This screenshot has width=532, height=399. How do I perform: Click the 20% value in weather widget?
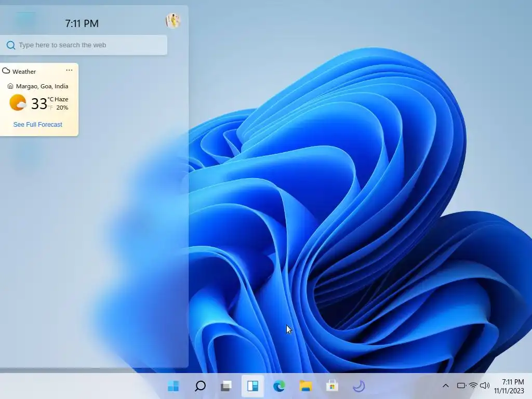pos(62,108)
